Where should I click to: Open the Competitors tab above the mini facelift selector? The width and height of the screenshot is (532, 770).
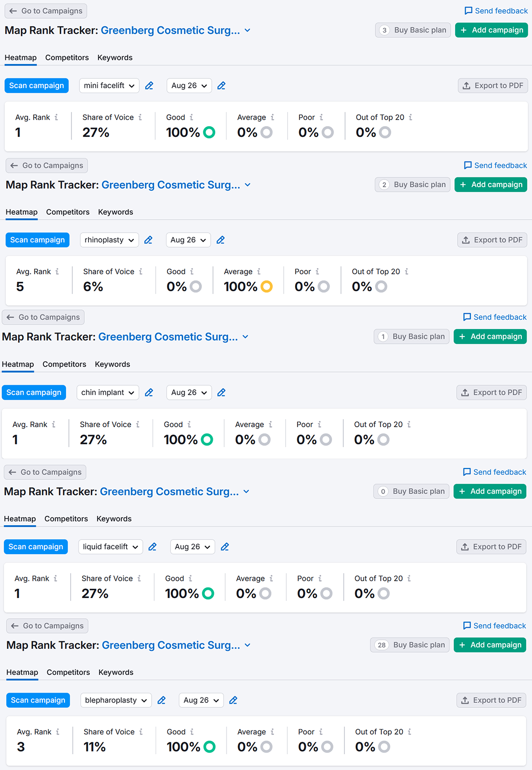pos(67,58)
